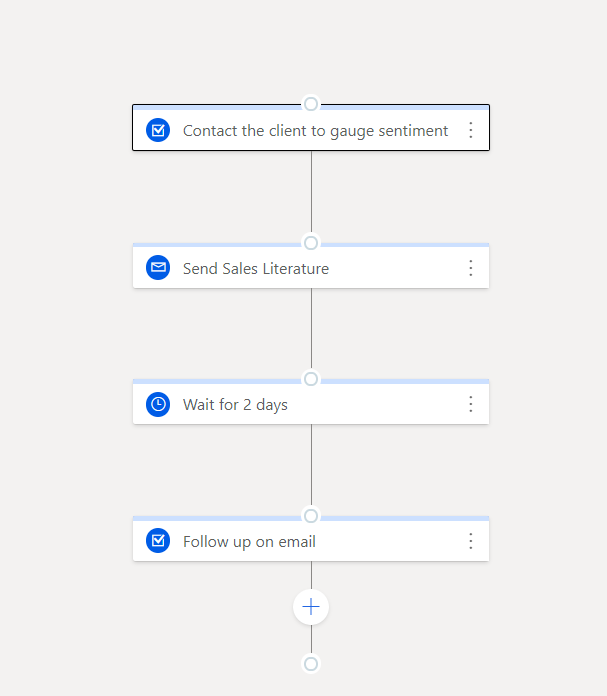Click the end node circle below the plus button
Image resolution: width=607 pixels, height=696 pixels.
pos(311,664)
